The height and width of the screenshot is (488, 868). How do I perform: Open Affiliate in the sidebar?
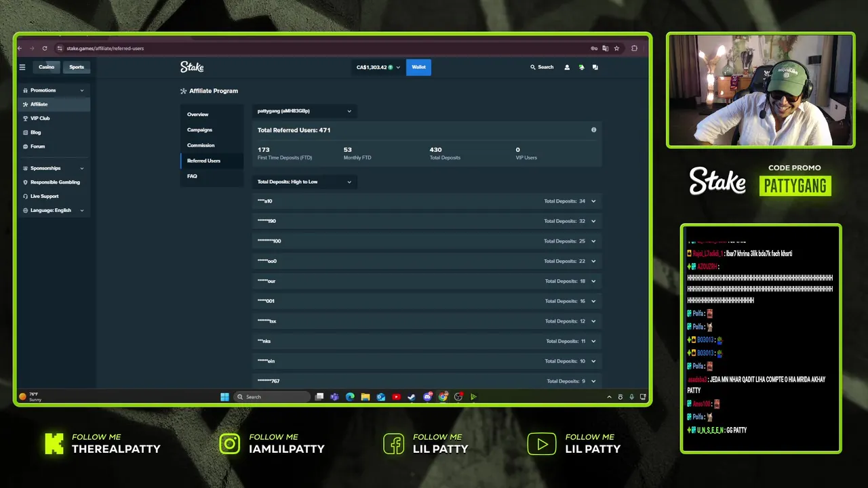point(54,104)
